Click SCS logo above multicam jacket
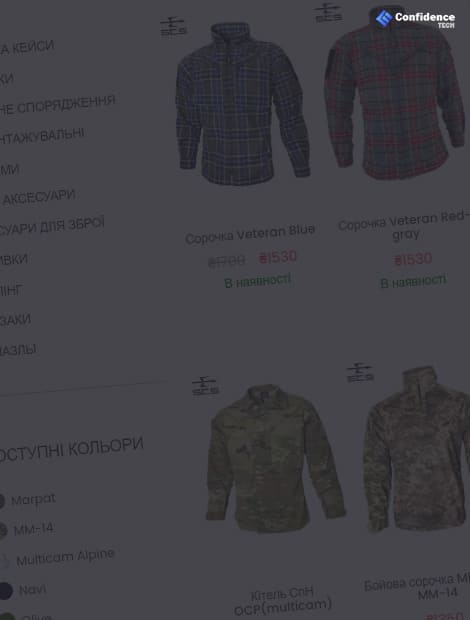 coord(205,386)
